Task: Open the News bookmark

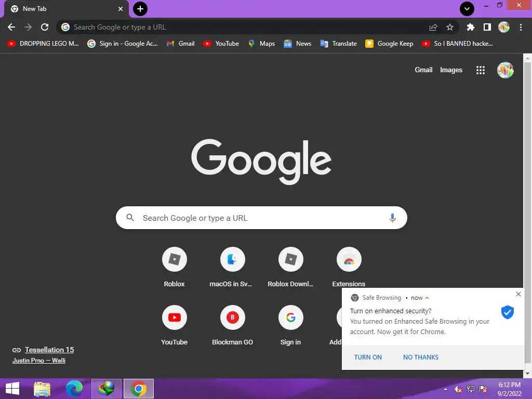Action: point(298,44)
